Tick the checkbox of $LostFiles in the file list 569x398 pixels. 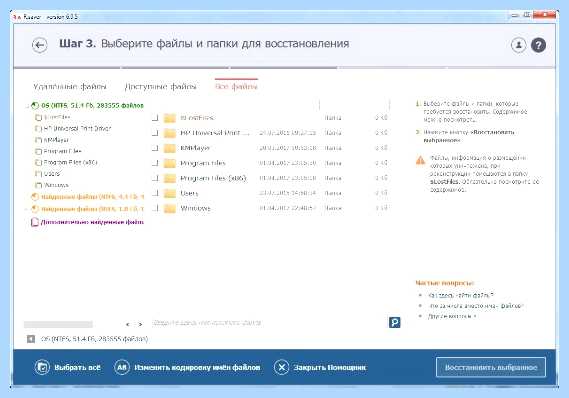coord(155,118)
